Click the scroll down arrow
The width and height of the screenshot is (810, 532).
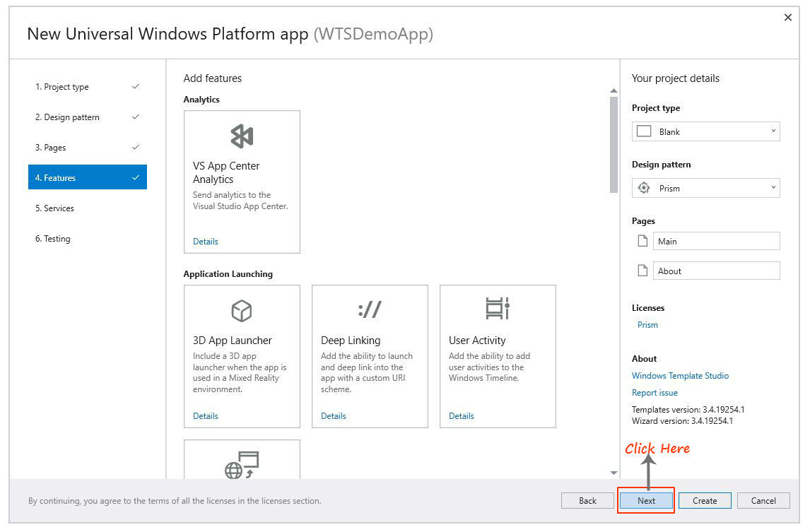click(614, 473)
